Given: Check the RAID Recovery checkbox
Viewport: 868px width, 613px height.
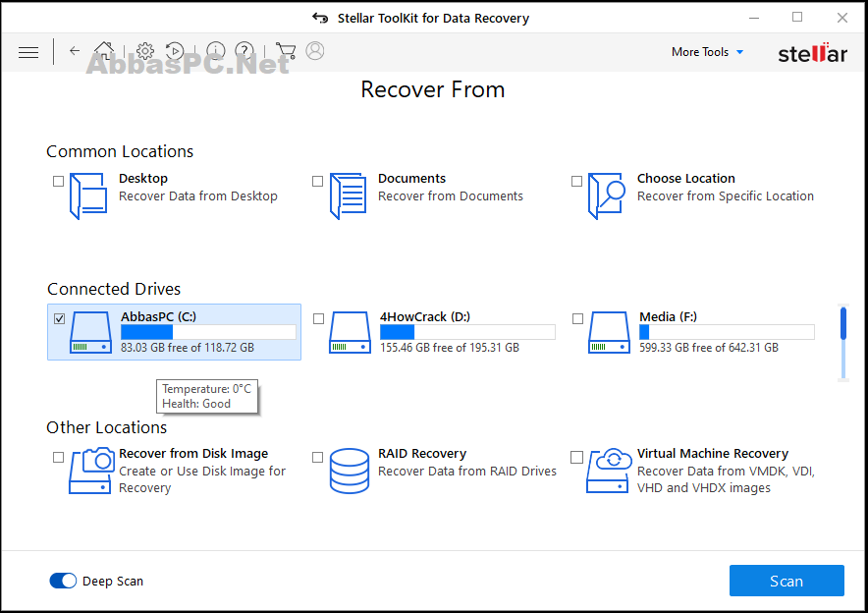Looking at the screenshot, I should point(317,457).
